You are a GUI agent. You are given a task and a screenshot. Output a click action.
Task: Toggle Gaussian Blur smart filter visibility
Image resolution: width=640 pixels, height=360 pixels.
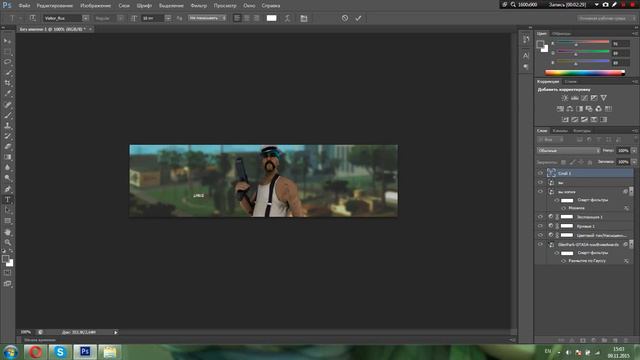click(x=564, y=261)
